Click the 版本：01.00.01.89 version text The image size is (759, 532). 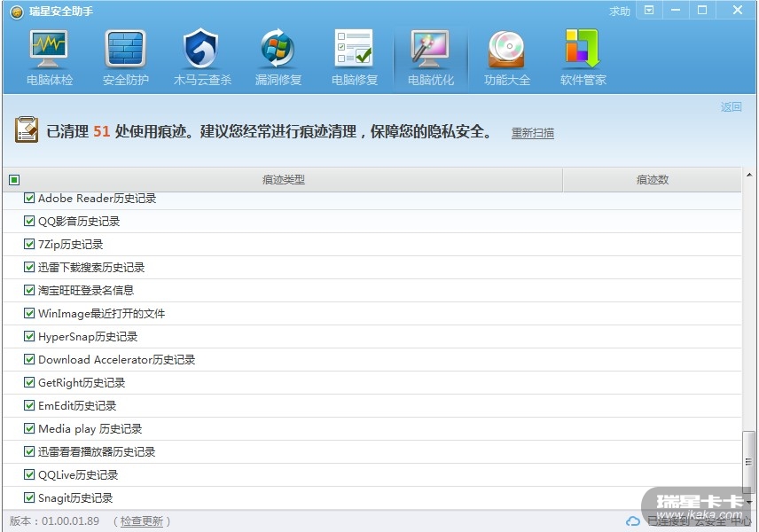pyautogui.click(x=55, y=521)
